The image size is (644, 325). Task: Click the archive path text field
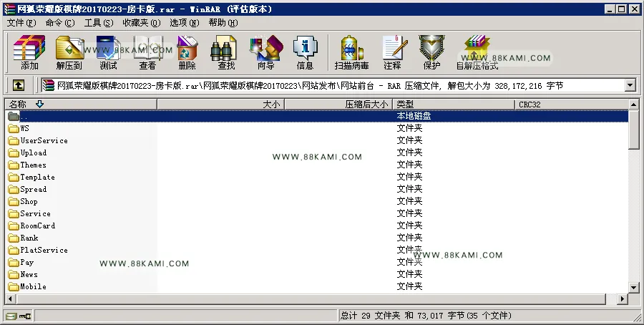(333, 85)
